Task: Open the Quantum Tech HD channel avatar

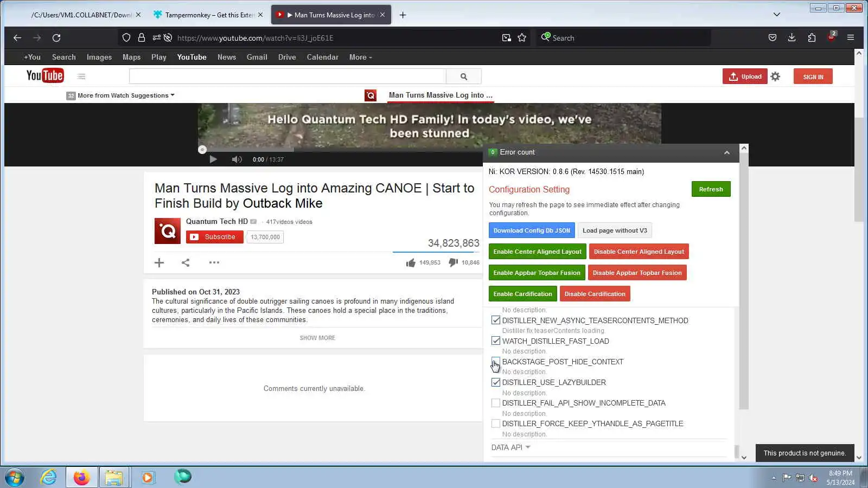Action: (x=168, y=231)
